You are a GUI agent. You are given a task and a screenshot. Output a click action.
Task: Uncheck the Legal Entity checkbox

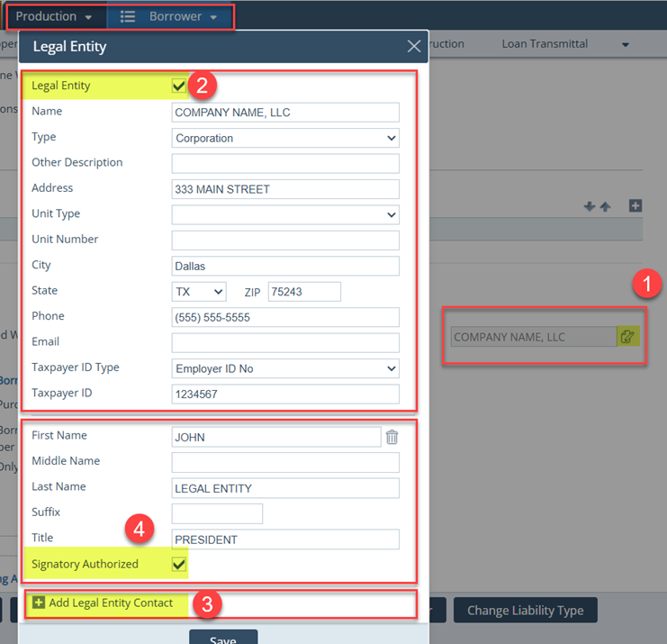(x=179, y=86)
